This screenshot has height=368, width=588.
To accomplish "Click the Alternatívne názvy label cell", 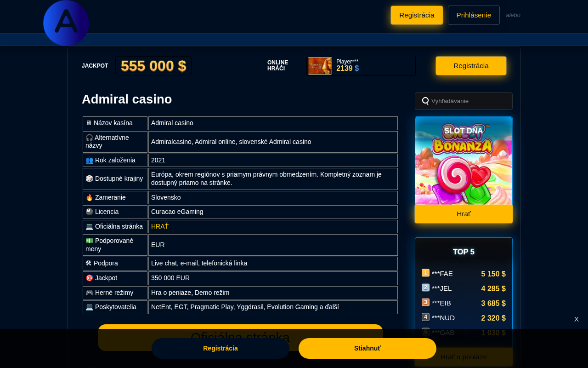I will click(x=115, y=142).
